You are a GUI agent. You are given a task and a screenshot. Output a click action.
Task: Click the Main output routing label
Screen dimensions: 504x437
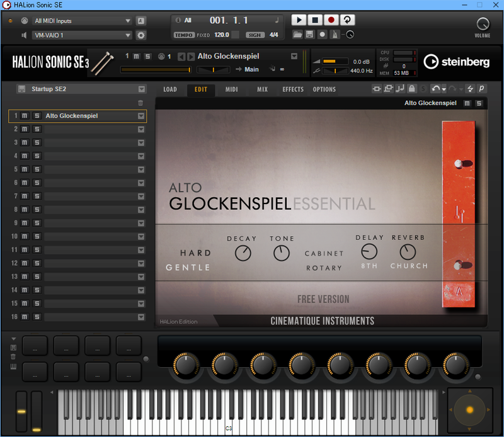pos(251,69)
